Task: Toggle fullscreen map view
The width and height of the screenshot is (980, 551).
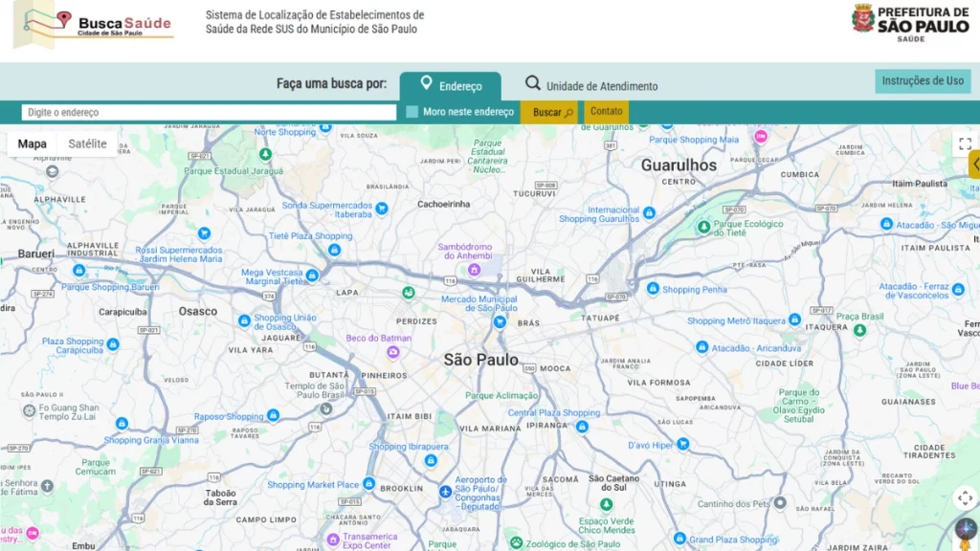Action: 965,143
